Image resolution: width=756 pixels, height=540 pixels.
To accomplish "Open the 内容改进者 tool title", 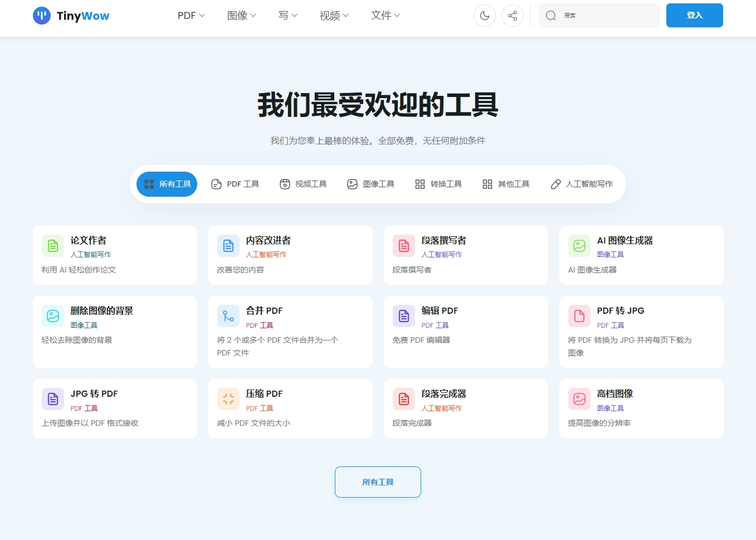I will (269, 240).
